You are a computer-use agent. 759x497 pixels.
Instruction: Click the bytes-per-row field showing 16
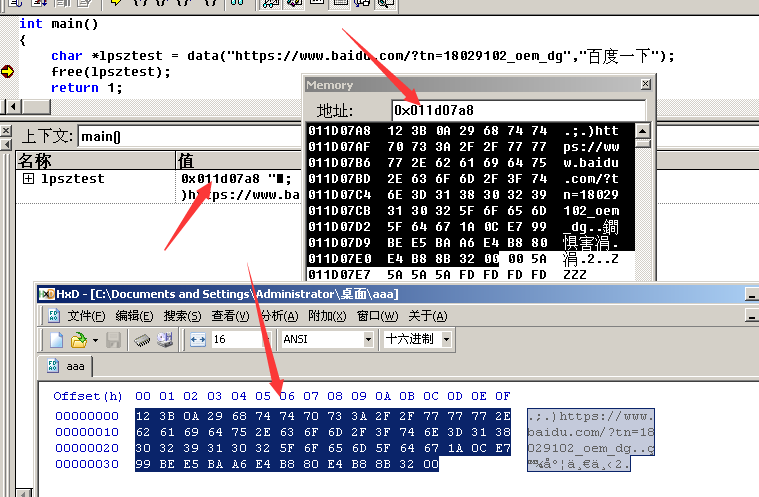tap(236, 339)
